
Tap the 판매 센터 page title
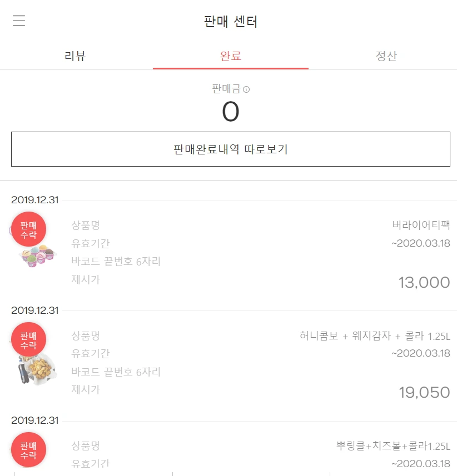231,22
